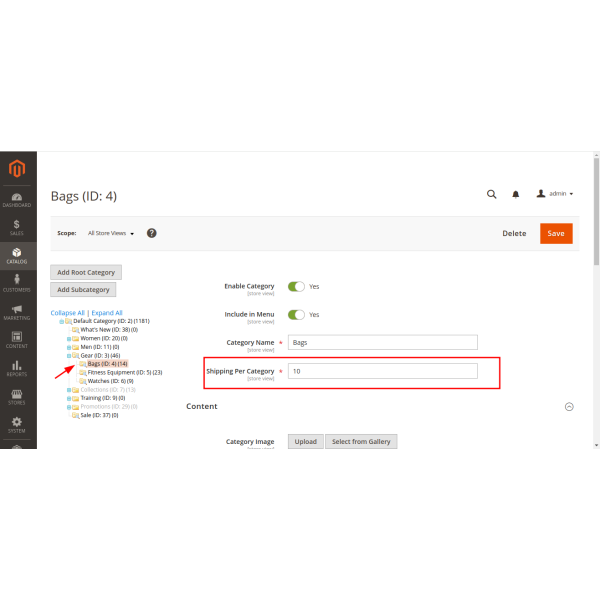Viewport: 600px width, 600px height.
Task: Open the Dashboard sidebar icon
Action: click(18, 200)
